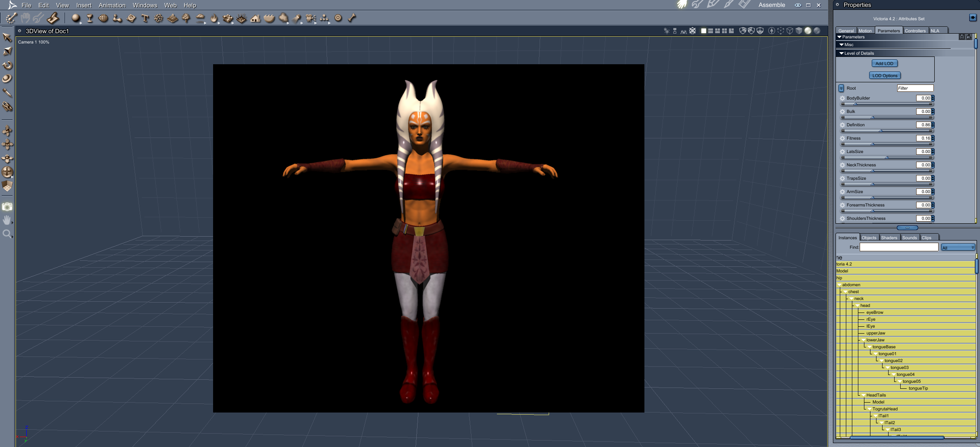Insert a light from the toolbar
The width and height of the screenshot is (980, 447).
tap(297, 18)
